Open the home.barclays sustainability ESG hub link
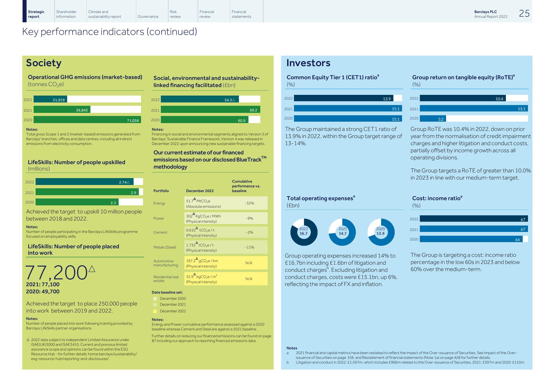This screenshot has height=392, width=555. [84, 356]
